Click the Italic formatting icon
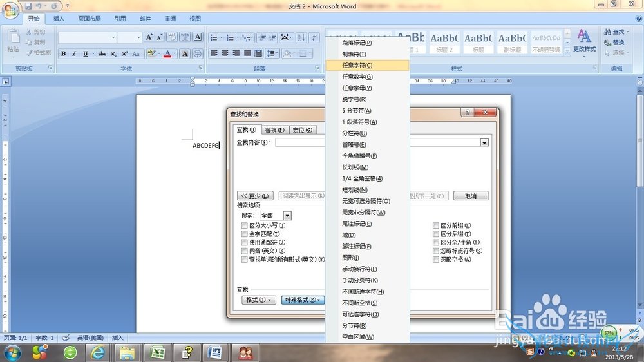The image size is (644, 362). point(74,54)
